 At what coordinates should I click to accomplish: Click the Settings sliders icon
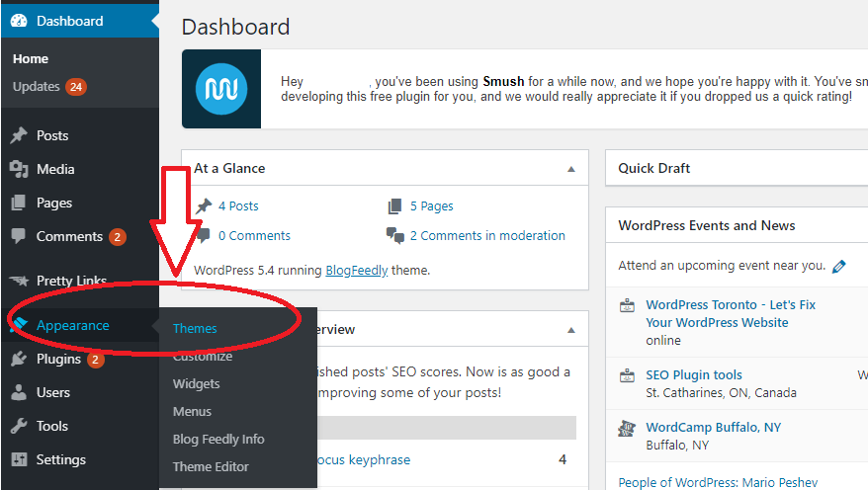(19, 459)
